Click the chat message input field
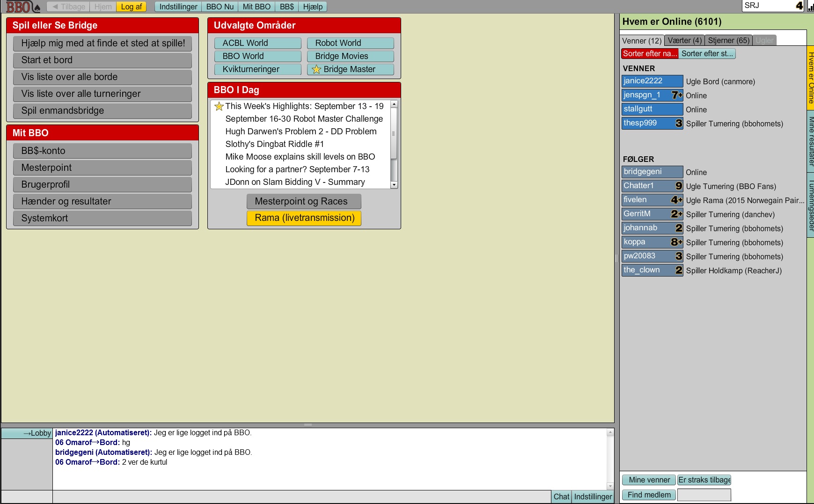This screenshot has width=814, height=504. [302, 497]
